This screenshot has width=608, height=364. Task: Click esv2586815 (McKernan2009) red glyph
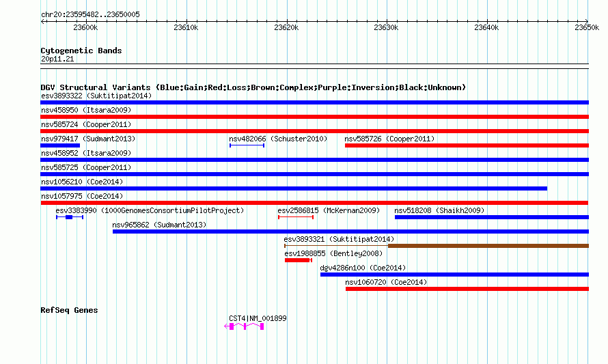coord(296,217)
